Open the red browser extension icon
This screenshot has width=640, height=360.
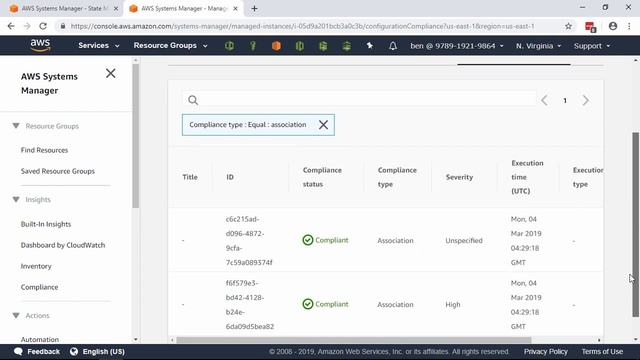tap(590, 27)
